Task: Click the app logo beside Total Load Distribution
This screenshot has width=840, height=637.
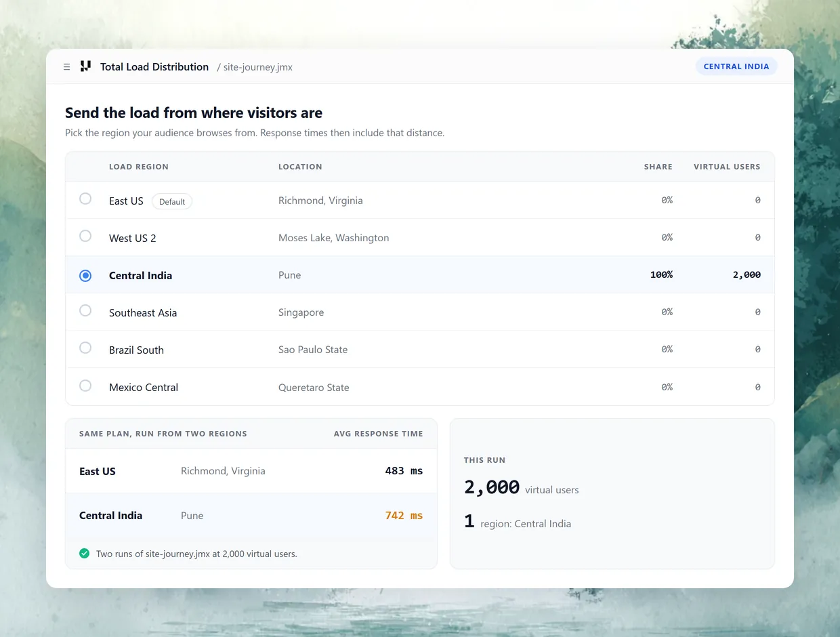Action: point(85,66)
